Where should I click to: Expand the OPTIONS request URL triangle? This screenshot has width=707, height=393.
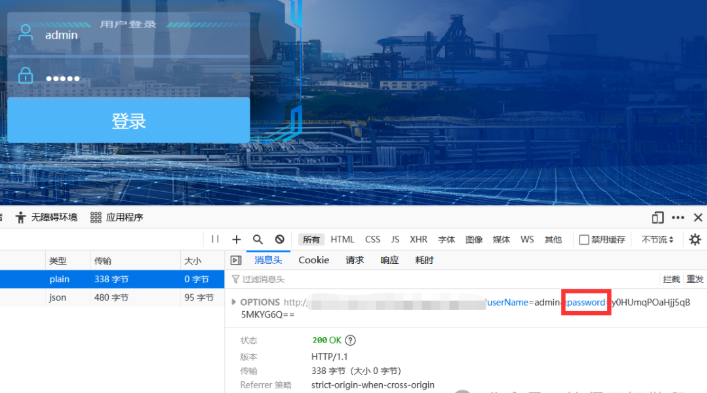(234, 302)
